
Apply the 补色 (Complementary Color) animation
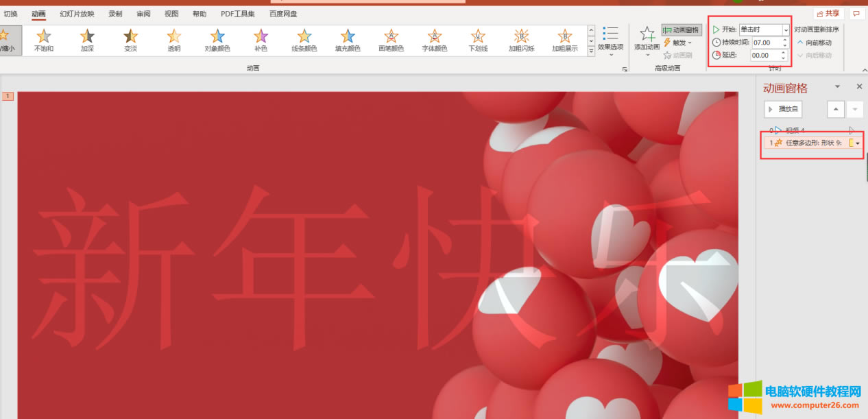[261, 40]
